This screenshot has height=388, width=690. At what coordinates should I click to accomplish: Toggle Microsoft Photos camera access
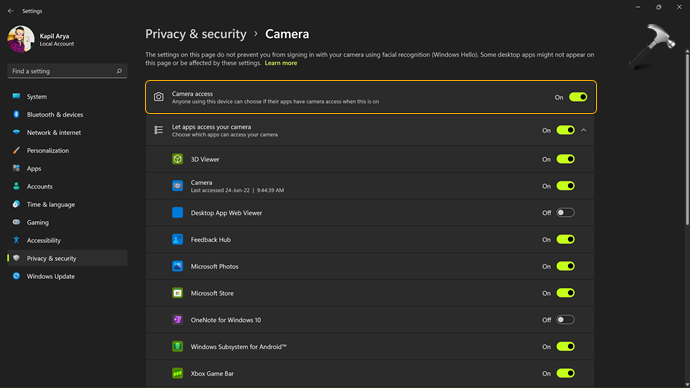565,266
